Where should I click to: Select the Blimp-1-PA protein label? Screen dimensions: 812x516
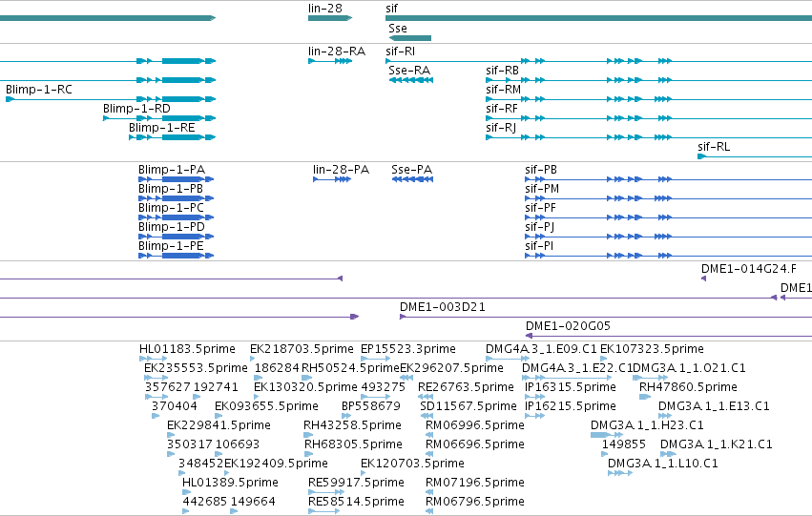point(172,170)
